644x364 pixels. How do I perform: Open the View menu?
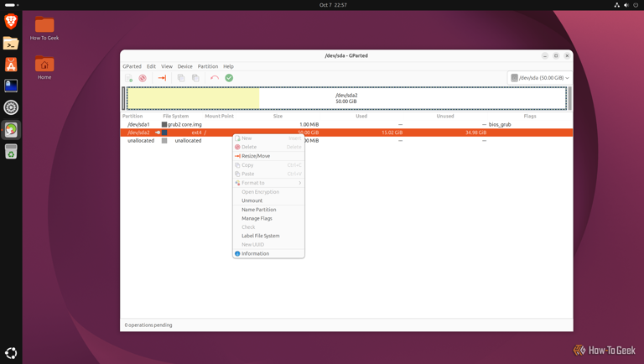pos(167,66)
